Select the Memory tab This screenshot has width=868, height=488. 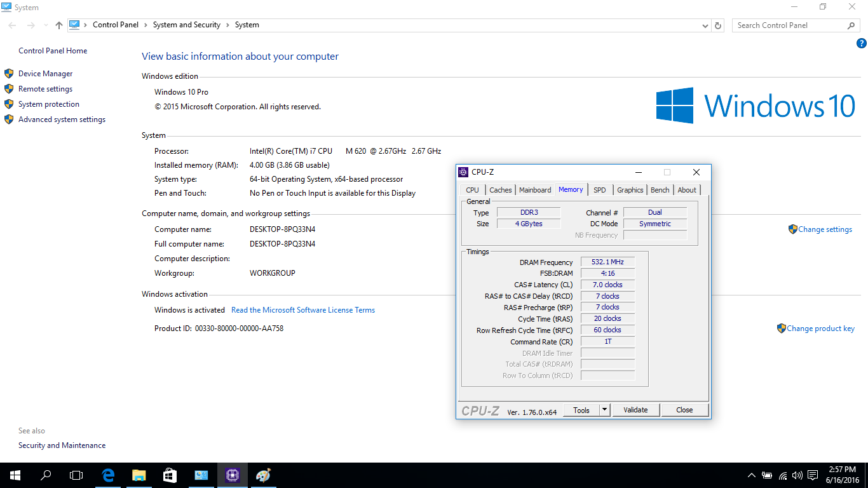coord(571,189)
